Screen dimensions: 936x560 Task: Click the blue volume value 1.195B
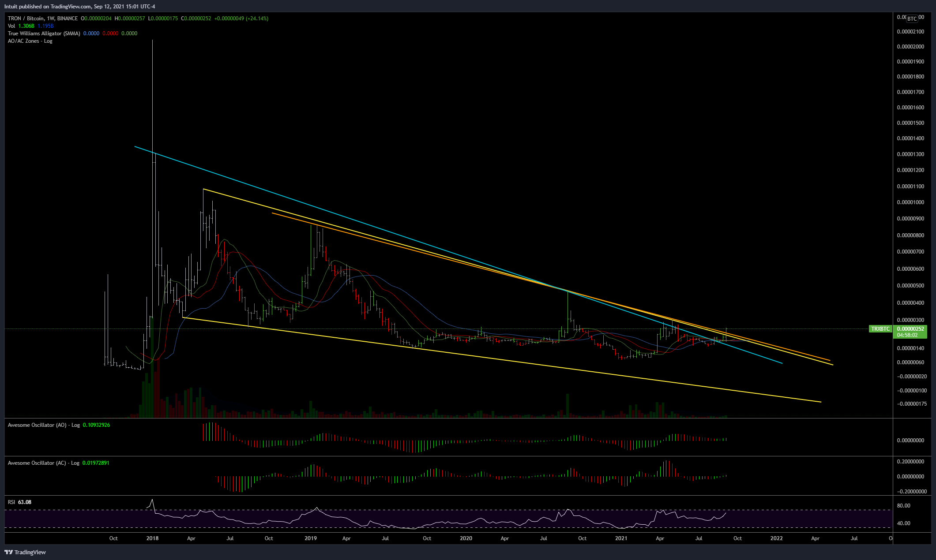[x=45, y=26]
